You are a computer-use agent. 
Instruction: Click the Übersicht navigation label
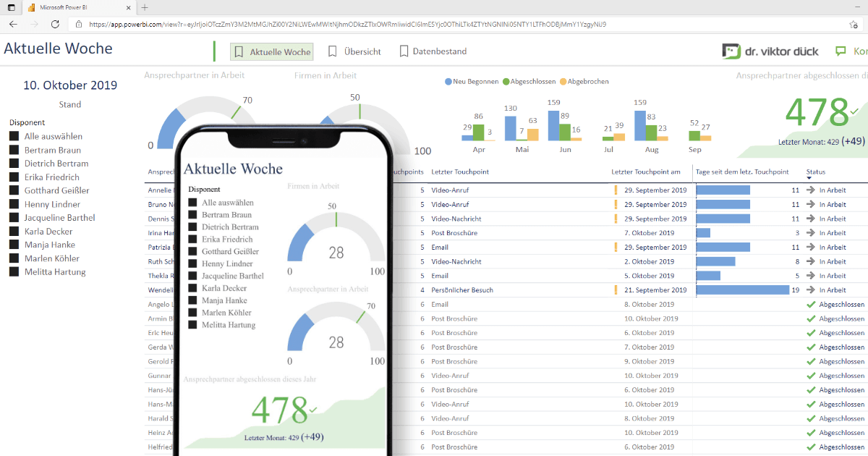coord(362,52)
